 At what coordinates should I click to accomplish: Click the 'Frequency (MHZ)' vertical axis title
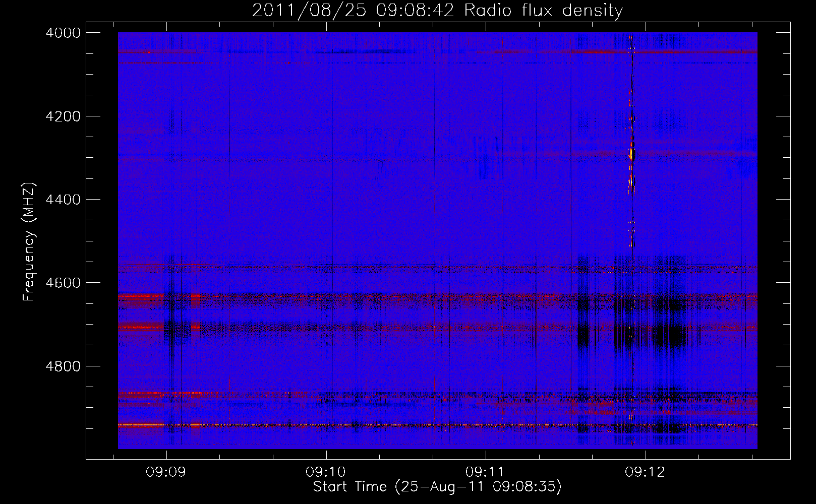pyautogui.click(x=30, y=242)
